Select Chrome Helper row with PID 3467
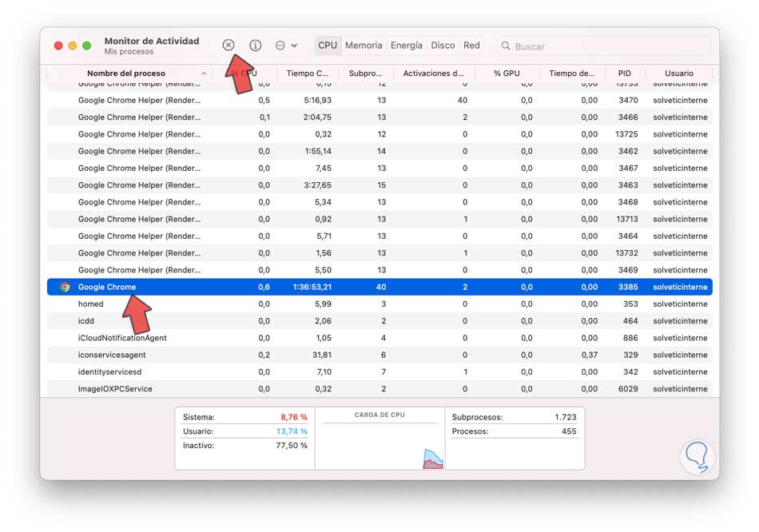 [379, 168]
